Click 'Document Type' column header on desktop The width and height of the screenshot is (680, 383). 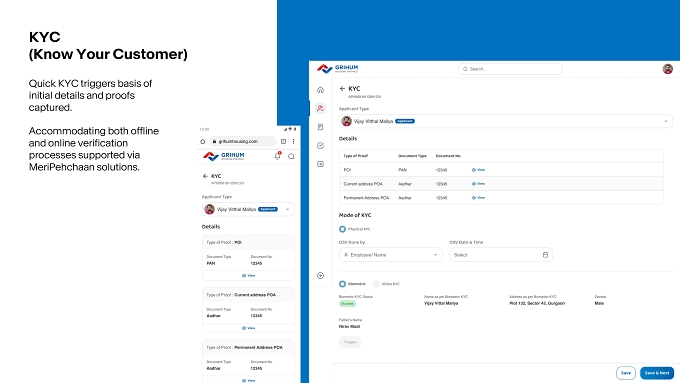(x=412, y=156)
